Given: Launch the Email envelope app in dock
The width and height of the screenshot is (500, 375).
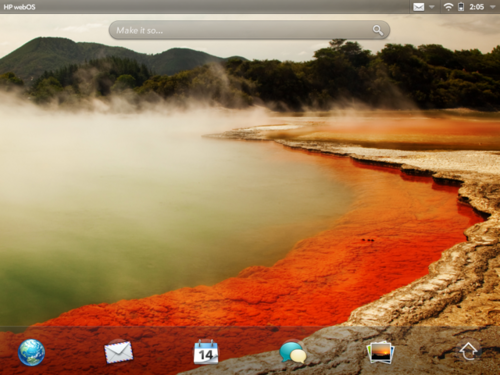Looking at the screenshot, I should [x=119, y=352].
